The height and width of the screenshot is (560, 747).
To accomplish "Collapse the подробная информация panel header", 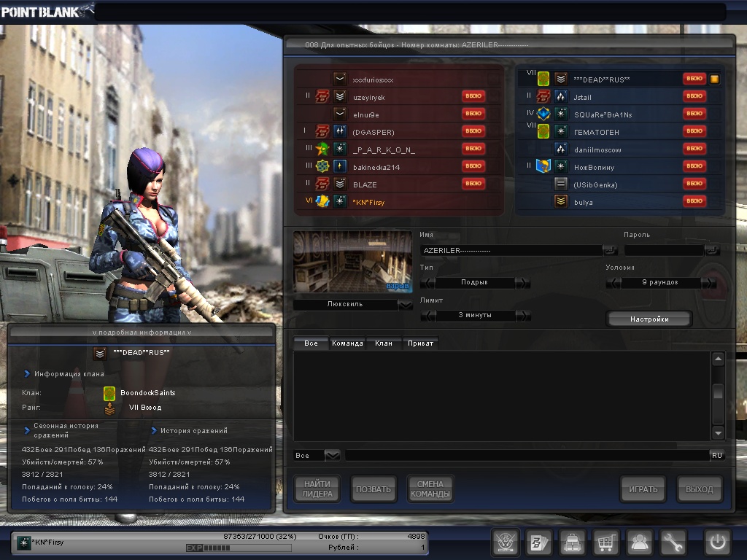I will click(142, 332).
